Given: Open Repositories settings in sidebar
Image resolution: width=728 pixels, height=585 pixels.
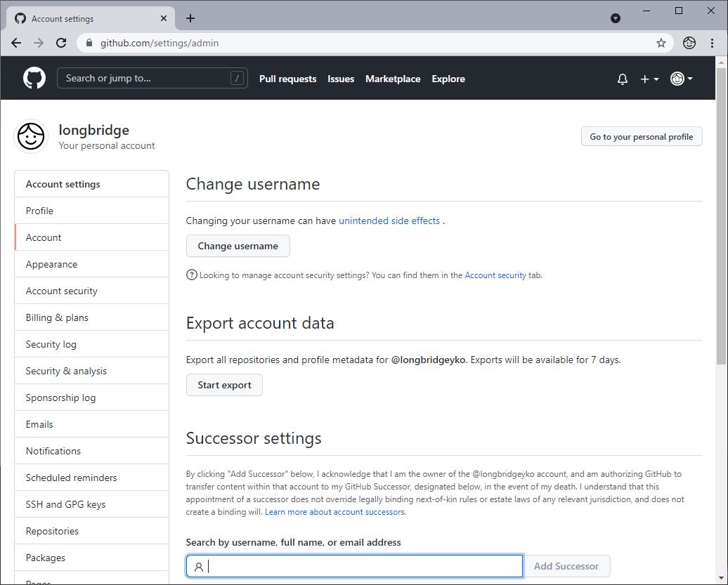Looking at the screenshot, I should (x=92, y=531).
